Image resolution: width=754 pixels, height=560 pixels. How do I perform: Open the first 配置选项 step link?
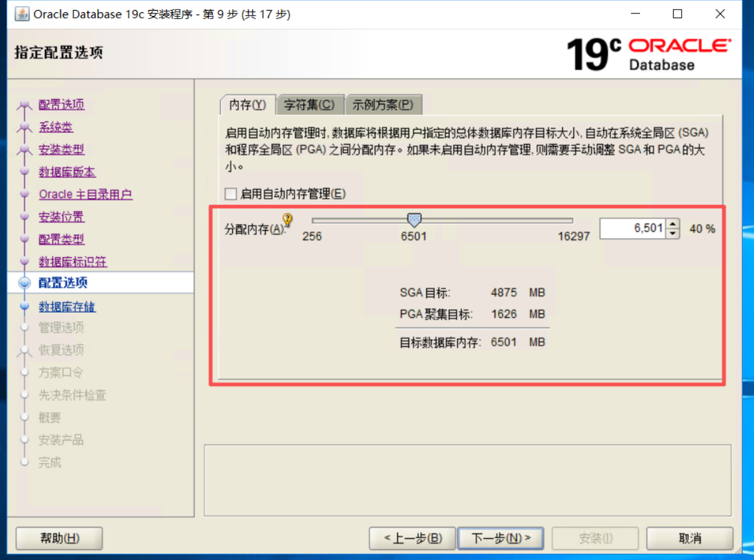[x=62, y=105]
